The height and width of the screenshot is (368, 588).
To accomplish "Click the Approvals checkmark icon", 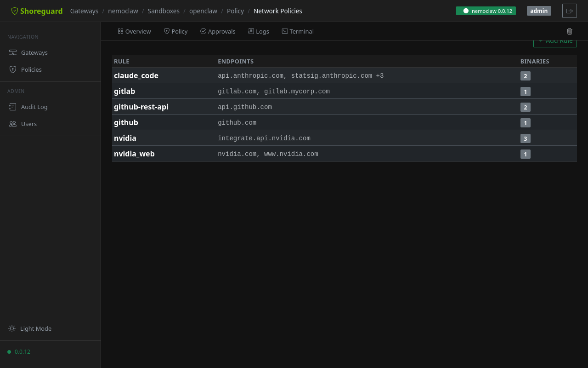I will click(x=203, y=31).
